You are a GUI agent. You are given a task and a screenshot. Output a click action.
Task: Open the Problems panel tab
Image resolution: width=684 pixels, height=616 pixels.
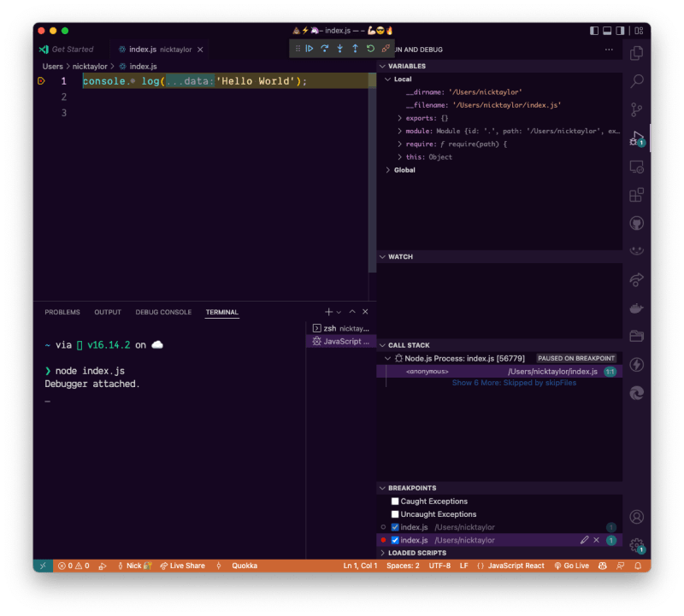pyautogui.click(x=62, y=313)
